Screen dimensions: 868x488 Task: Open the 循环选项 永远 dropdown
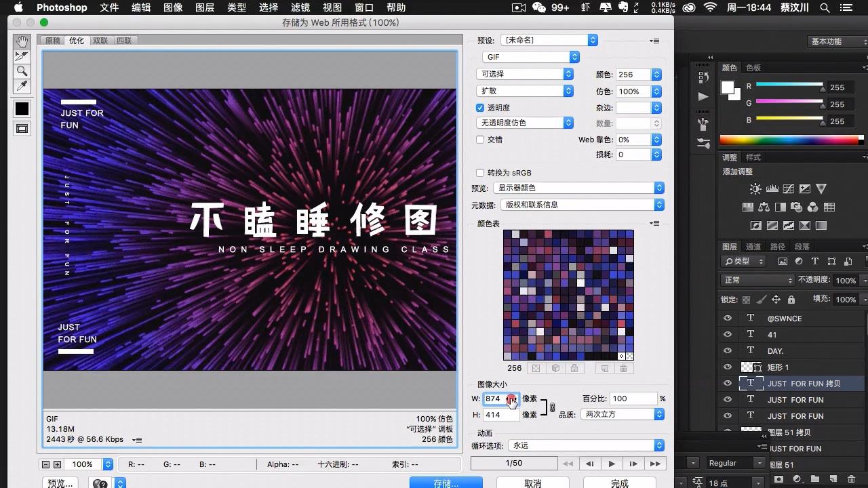[x=587, y=445]
